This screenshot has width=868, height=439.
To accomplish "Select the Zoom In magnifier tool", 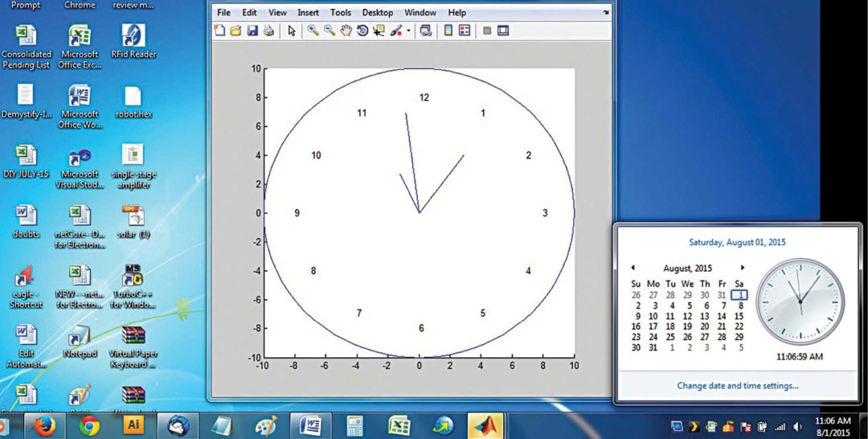I will point(312,31).
